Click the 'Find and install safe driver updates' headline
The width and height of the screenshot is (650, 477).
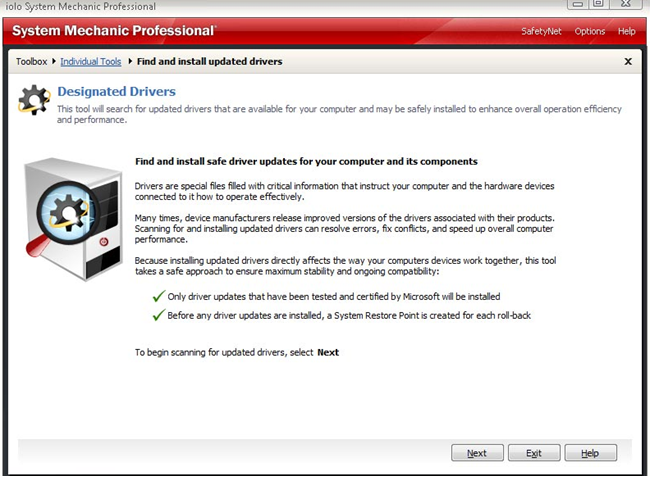tap(306, 161)
